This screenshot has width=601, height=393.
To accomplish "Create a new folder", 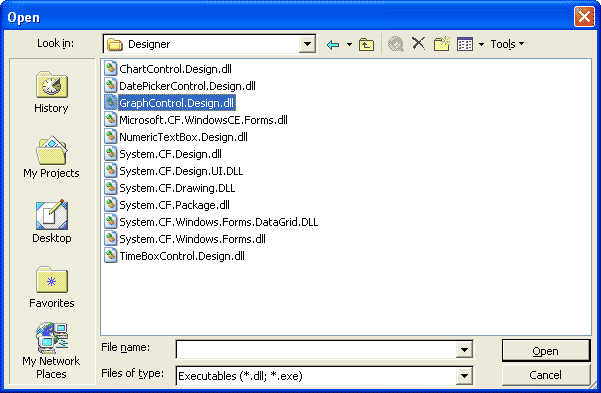I will click(x=442, y=44).
